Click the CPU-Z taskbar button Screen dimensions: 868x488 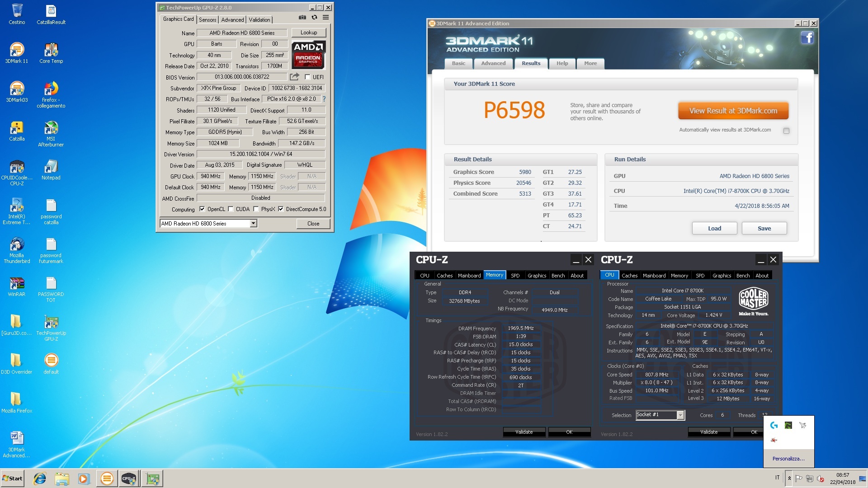(x=129, y=479)
